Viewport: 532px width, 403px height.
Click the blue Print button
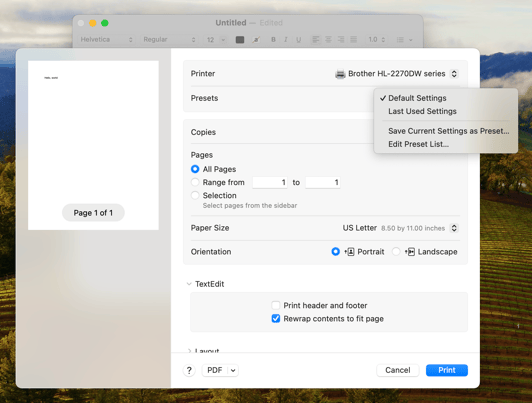[447, 370]
